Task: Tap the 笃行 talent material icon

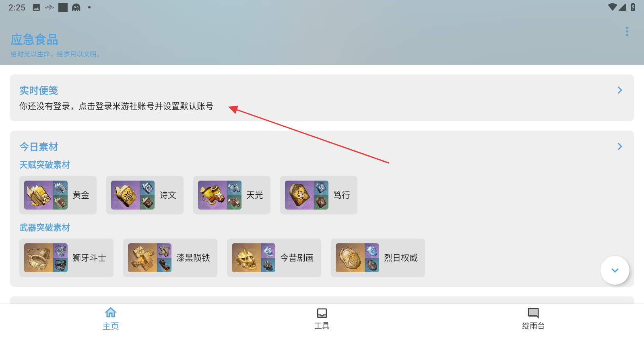Action: pyautogui.click(x=307, y=195)
